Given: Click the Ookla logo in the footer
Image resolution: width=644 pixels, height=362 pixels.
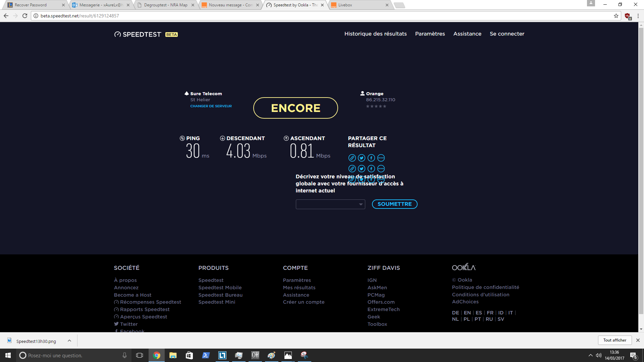Looking at the screenshot, I should [x=464, y=267].
